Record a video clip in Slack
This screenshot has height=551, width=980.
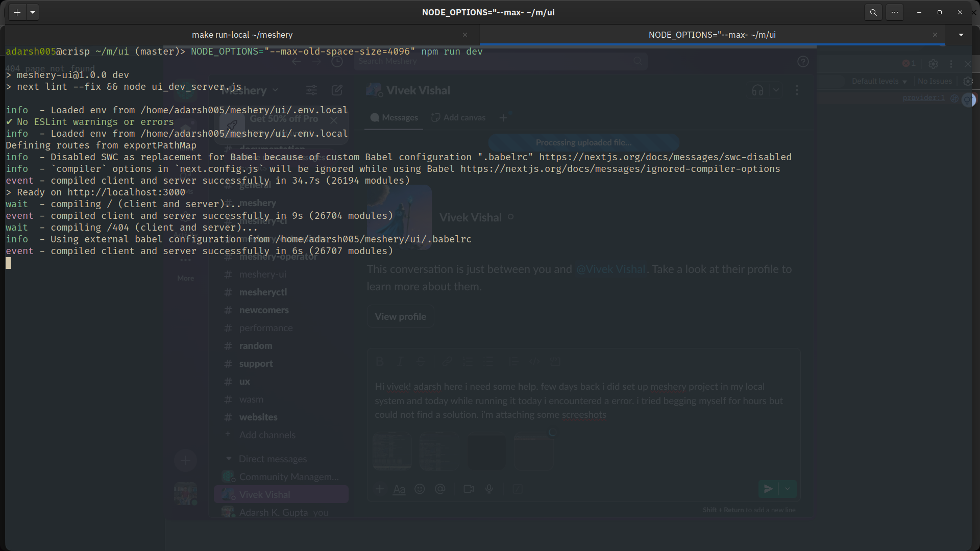point(469,489)
